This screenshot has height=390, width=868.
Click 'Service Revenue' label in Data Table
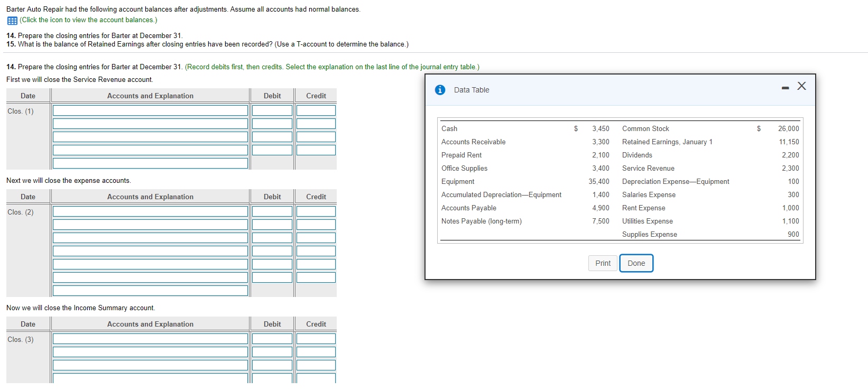point(648,168)
